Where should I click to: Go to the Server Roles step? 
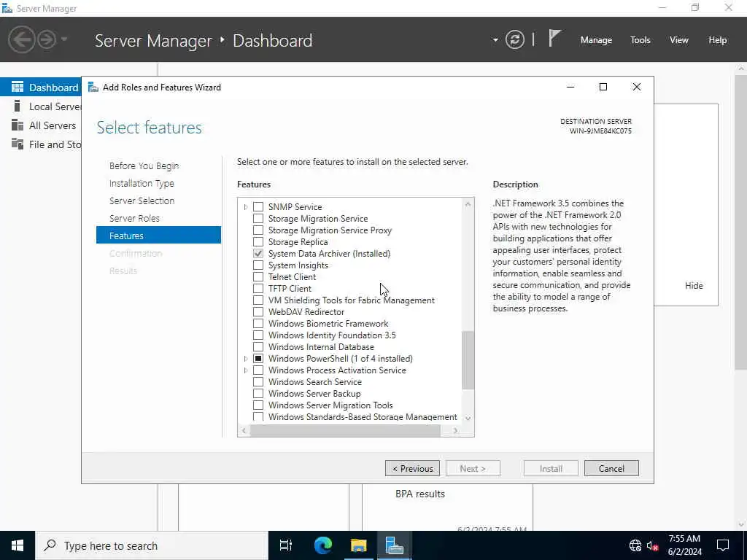coord(134,219)
